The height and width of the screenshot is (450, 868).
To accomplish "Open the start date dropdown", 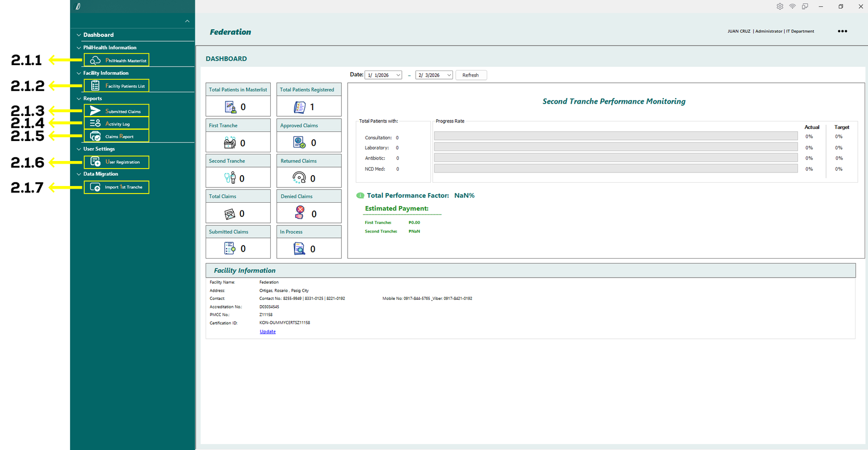I will click(x=398, y=75).
